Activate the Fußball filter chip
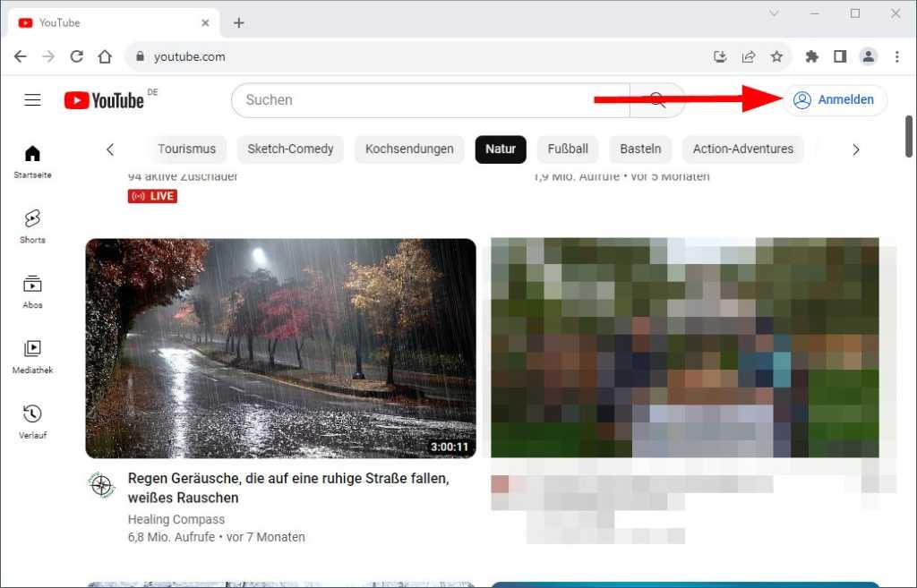The image size is (917, 588). point(567,149)
